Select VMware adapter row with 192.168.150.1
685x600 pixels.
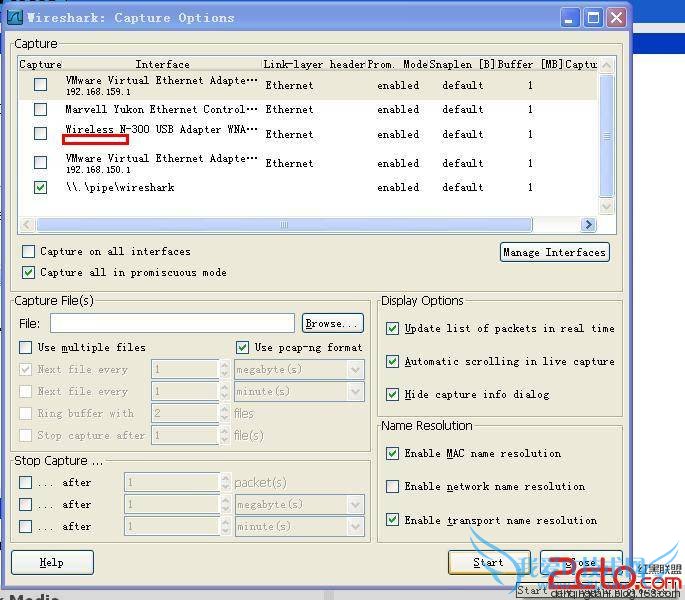308,163
